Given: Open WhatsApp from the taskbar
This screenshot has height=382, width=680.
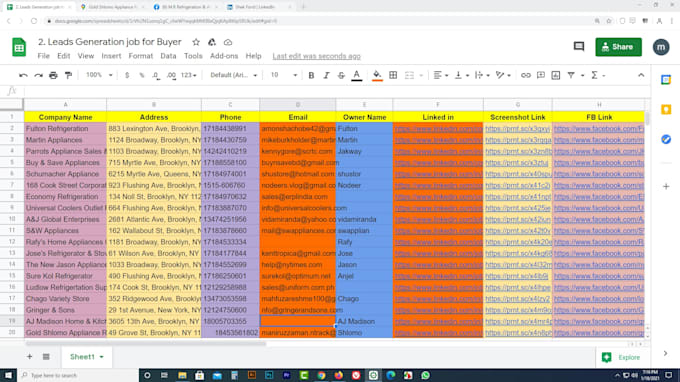Looking at the screenshot, I should tap(425, 375).
